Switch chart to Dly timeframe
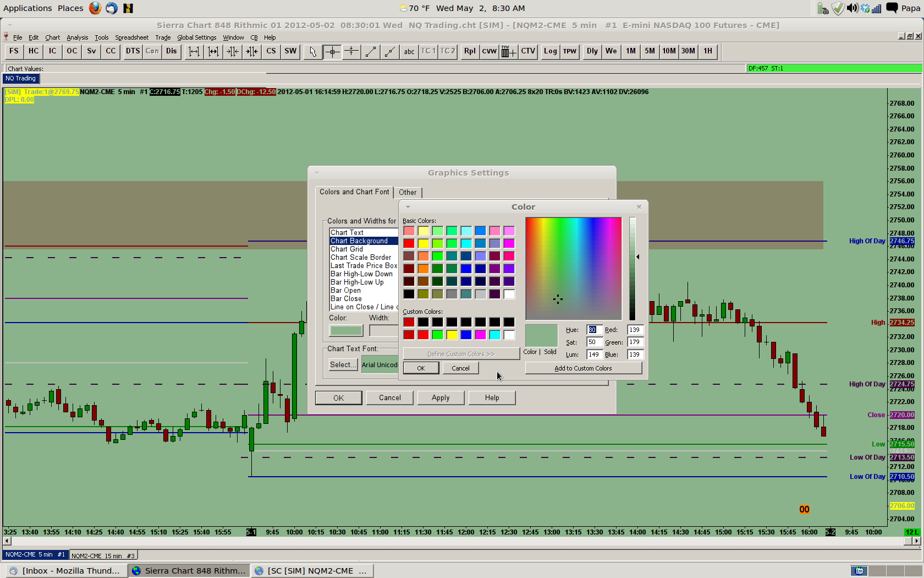The height and width of the screenshot is (578, 924). pos(592,51)
